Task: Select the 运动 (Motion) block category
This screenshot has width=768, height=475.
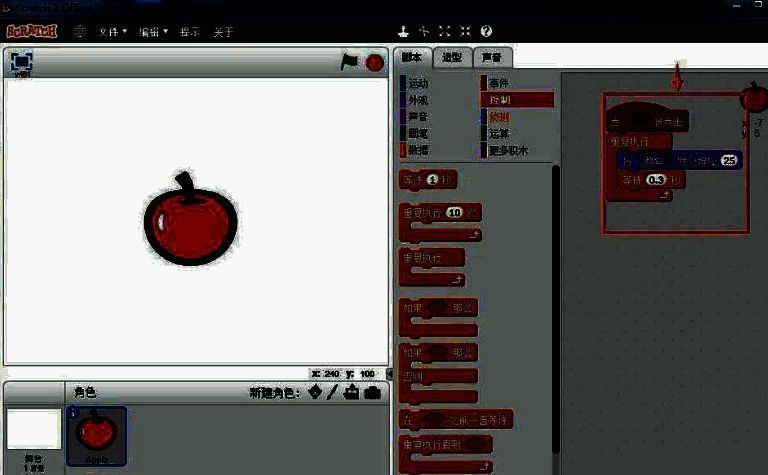Action: pos(416,84)
